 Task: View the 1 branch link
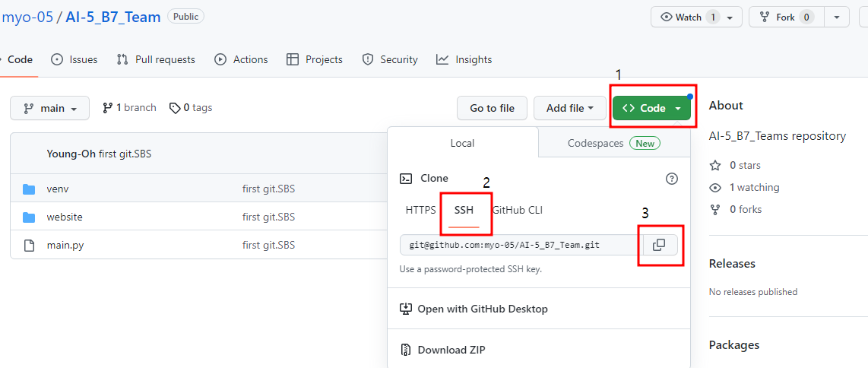(x=129, y=108)
